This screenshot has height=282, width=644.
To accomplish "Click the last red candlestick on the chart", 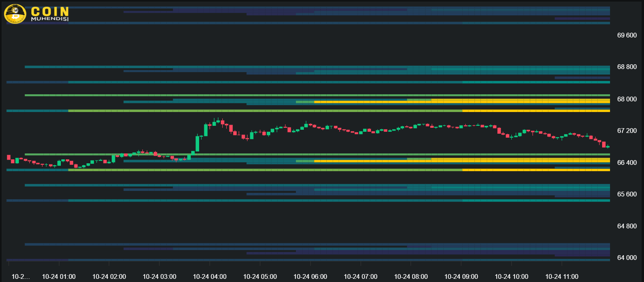I will point(604,144).
